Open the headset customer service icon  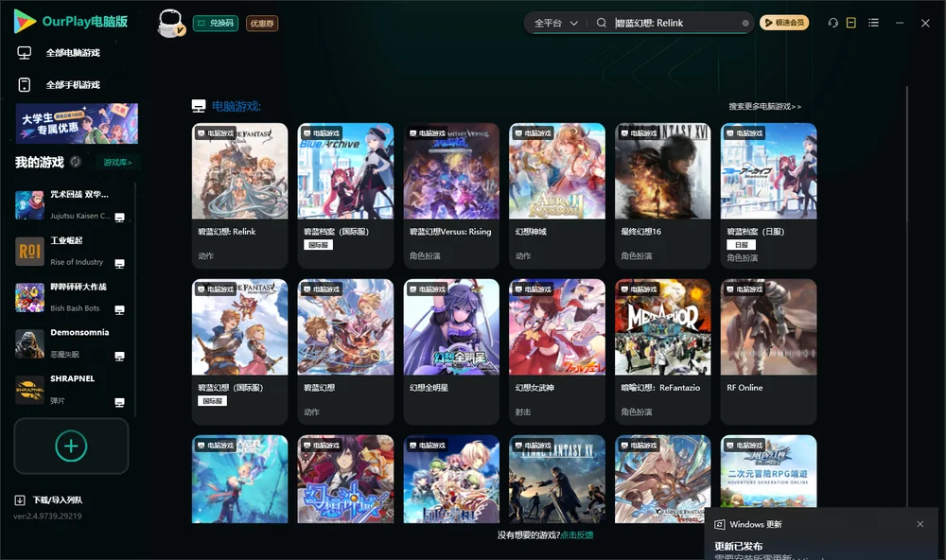(833, 23)
